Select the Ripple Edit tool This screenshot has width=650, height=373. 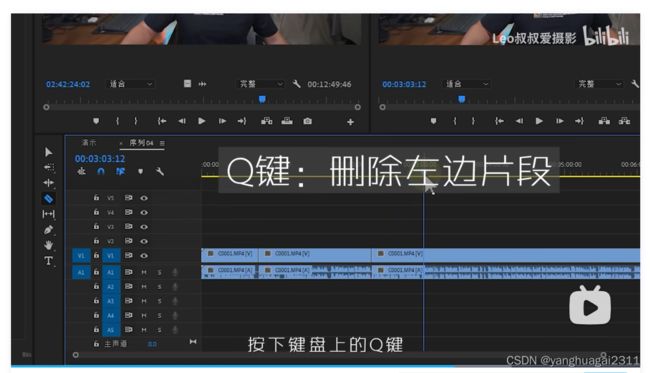[x=49, y=183]
